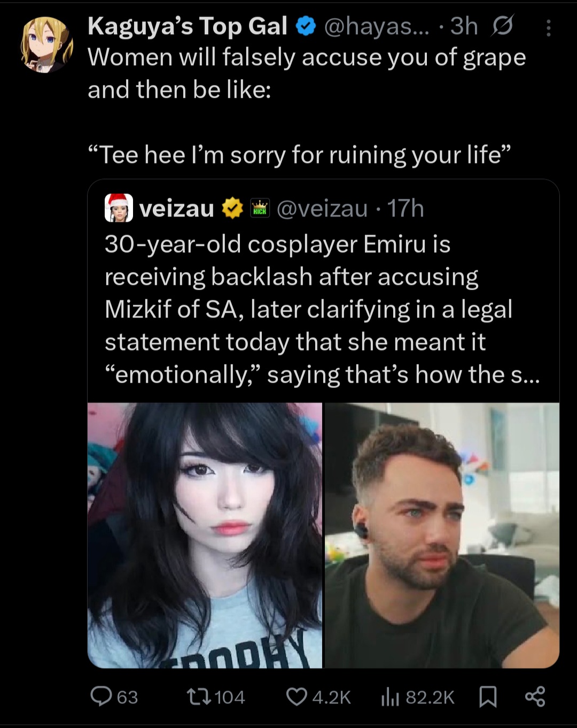Bookmark this post with the bookmark icon

coord(488,697)
